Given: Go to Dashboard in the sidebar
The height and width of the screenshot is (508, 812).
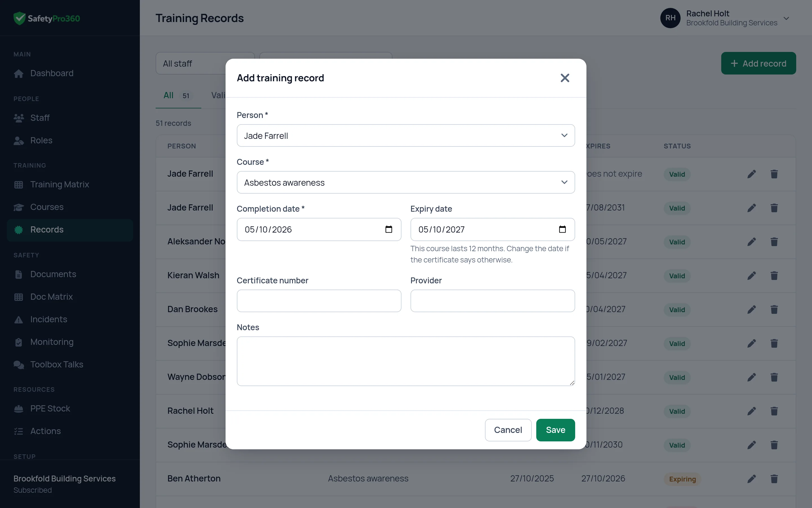Looking at the screenshot, I should coord(70,73).
